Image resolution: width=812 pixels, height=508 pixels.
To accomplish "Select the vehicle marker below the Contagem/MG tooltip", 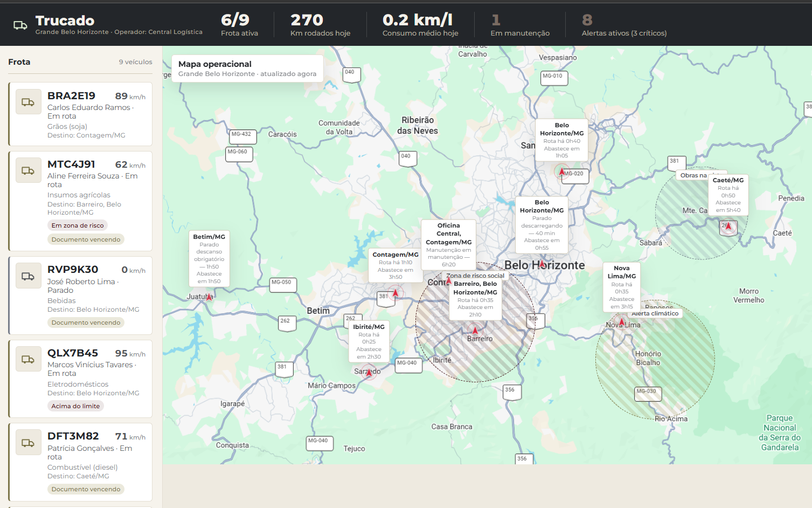I will [x=395, y=293].
